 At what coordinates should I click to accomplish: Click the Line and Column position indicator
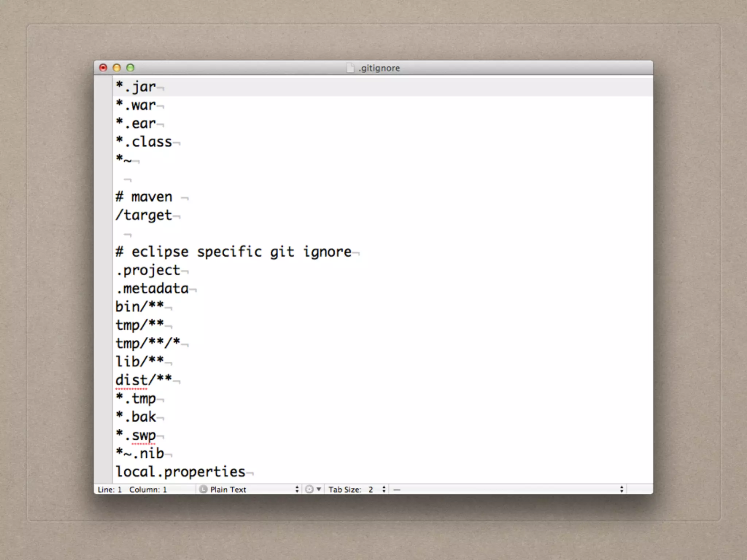click(132, 489)
